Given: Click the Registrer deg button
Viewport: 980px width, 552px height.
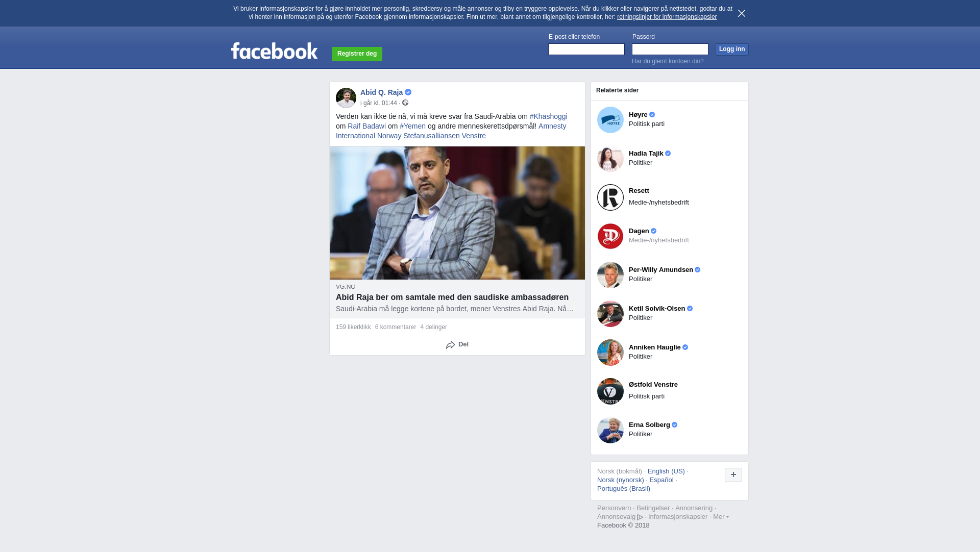Looking at the screenshot, I should pyautogui.click(x=357, y=54).
